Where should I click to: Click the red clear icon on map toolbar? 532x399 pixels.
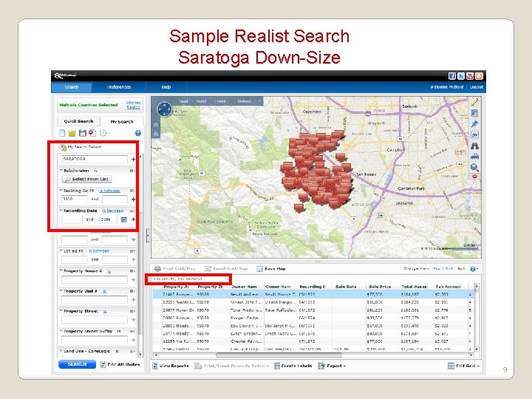pos(474,177)
